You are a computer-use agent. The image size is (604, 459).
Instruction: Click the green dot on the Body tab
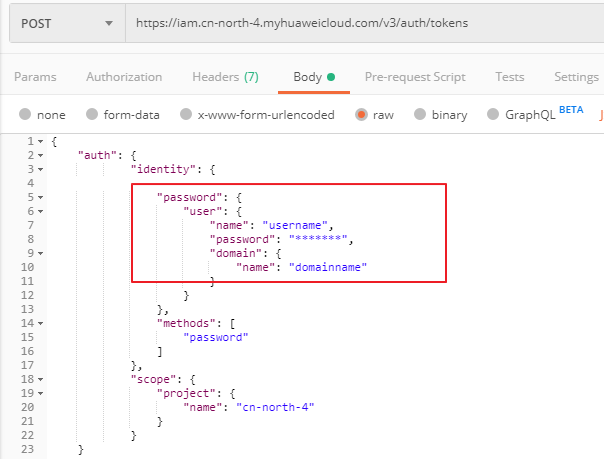[331, 77]
